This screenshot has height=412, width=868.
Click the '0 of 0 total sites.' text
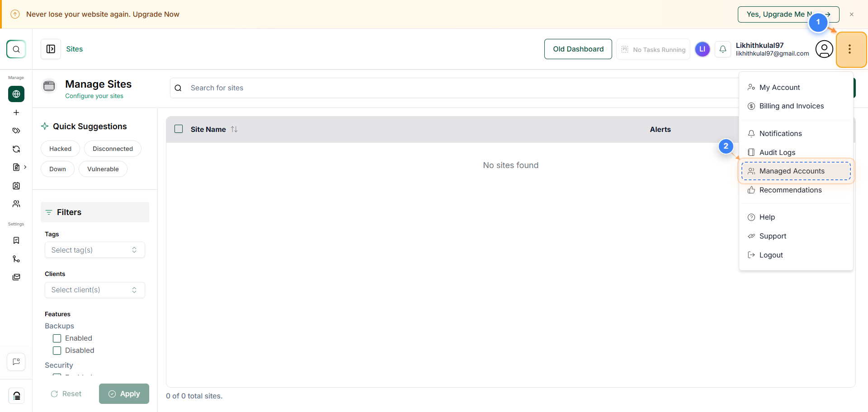pos(194,396)
